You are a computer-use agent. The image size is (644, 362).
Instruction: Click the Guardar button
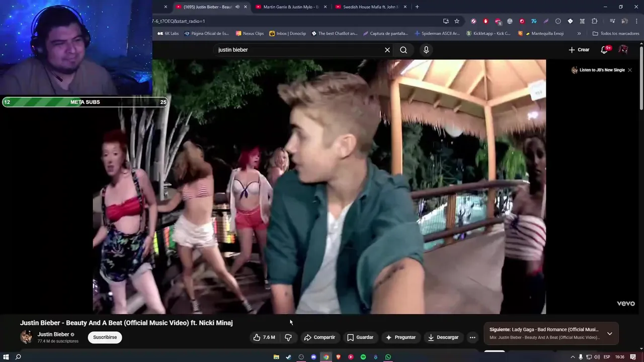click(x=360, y=337)
